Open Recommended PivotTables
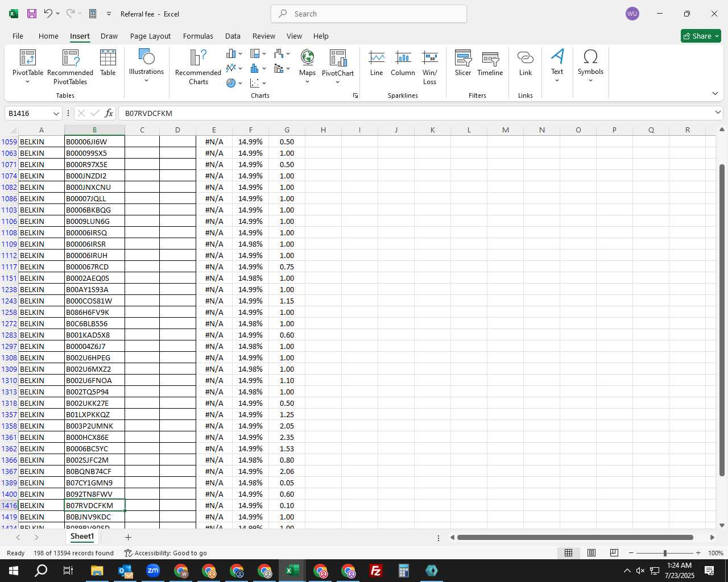Screen dimensions: 728x582 click(x=71, y=67)
